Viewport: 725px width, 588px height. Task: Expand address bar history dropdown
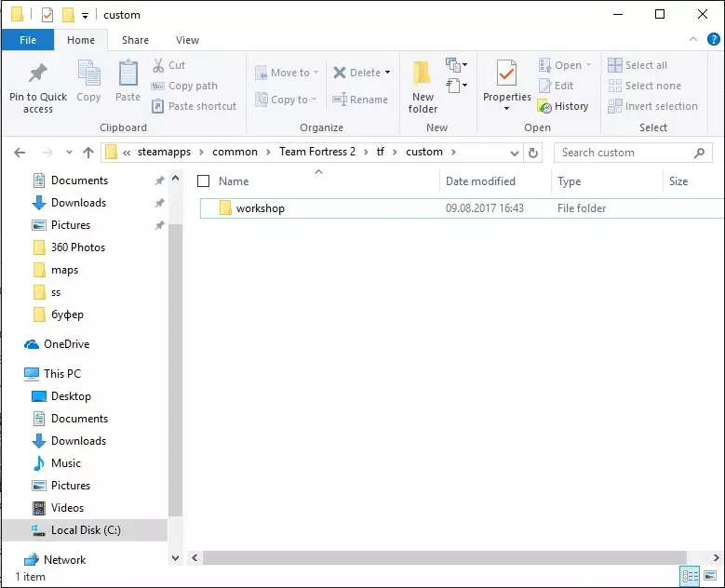pyautogui.click(x=514, y=153)
